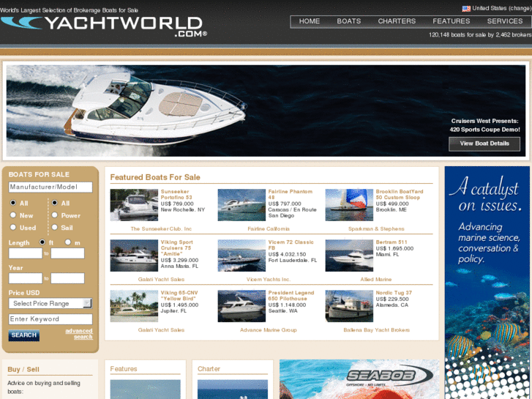Image resolution: width=532 pixels, height=399 pixels.
Task: Click the View Boat Details button
Action: [x=484, y=143]
